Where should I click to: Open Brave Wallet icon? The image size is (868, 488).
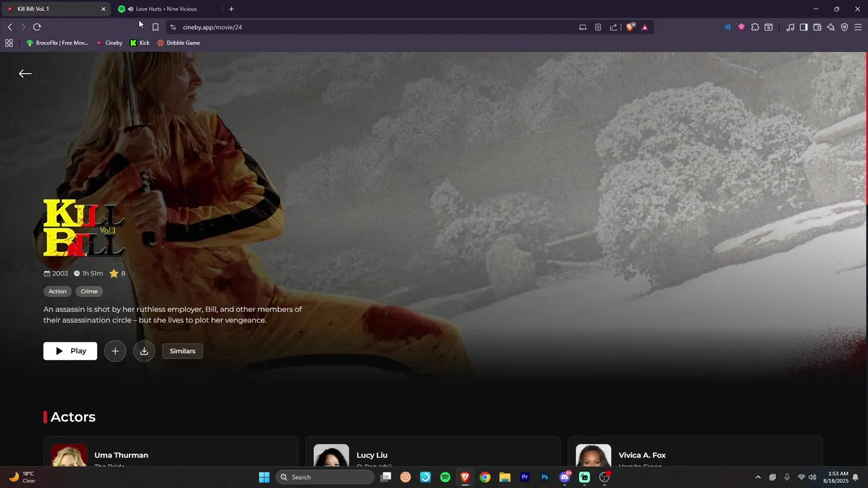(817, 27)
